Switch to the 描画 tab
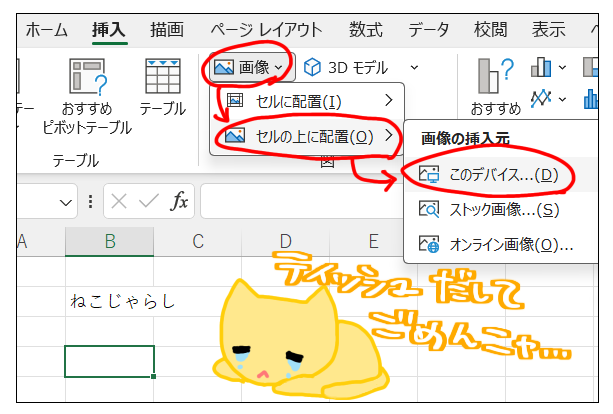The width and height of the screenshot is (613, 414). click(167, 30)
